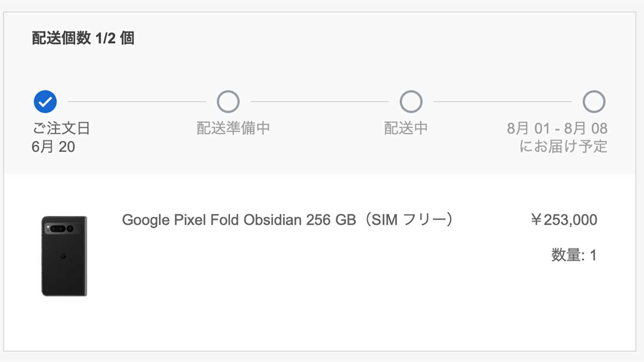The width and height of the screenshot is (644, 362).
Task: Click the にお届け予定 delivery estimate text
Action: pyautogui.click(x=563, y=146)
